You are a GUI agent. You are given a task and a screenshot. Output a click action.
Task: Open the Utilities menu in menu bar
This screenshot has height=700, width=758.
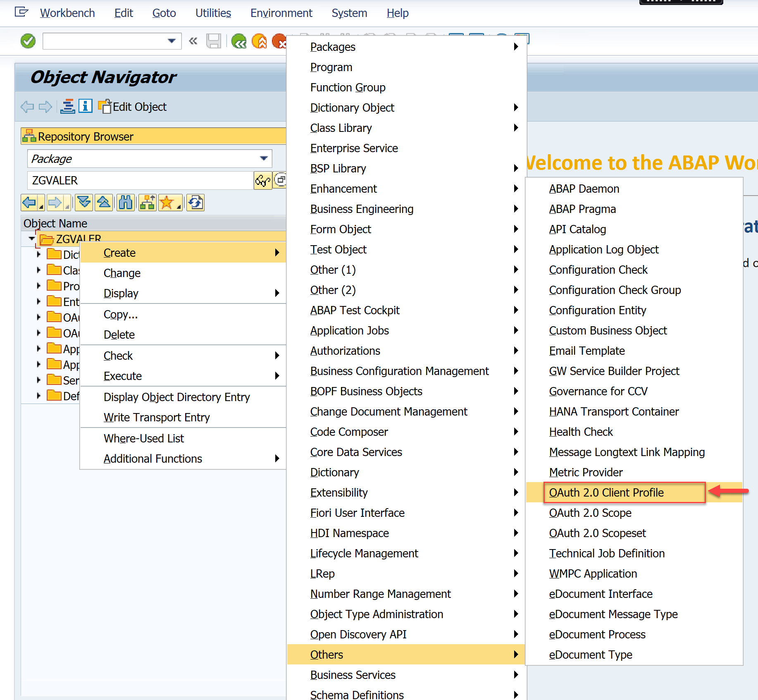tap(213, 13)
